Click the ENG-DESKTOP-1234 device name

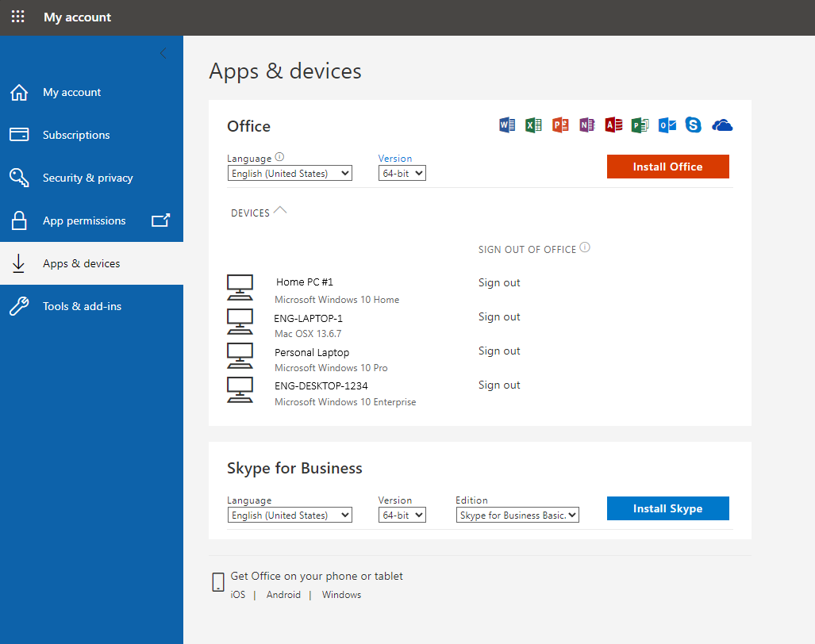pyautogui.click(x=321, y=386)
